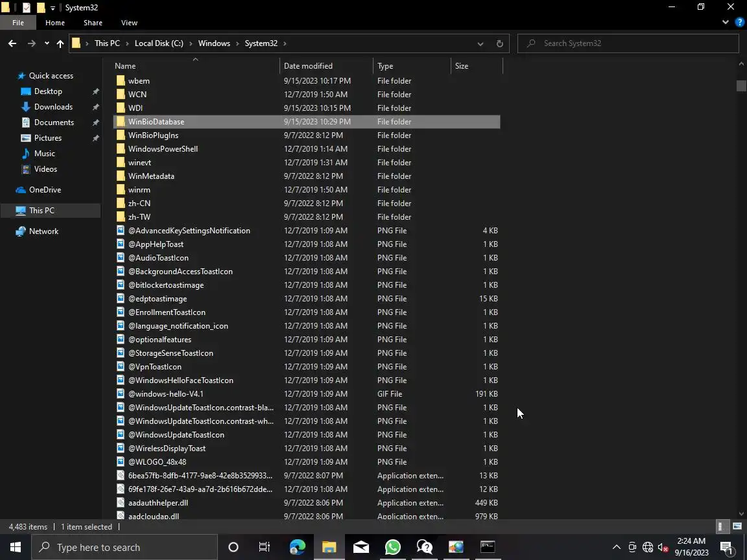Screen dimensions: 747x560
Task: Expand the chevron after System32 in the breadcrumb
Action: click(285, 43)
